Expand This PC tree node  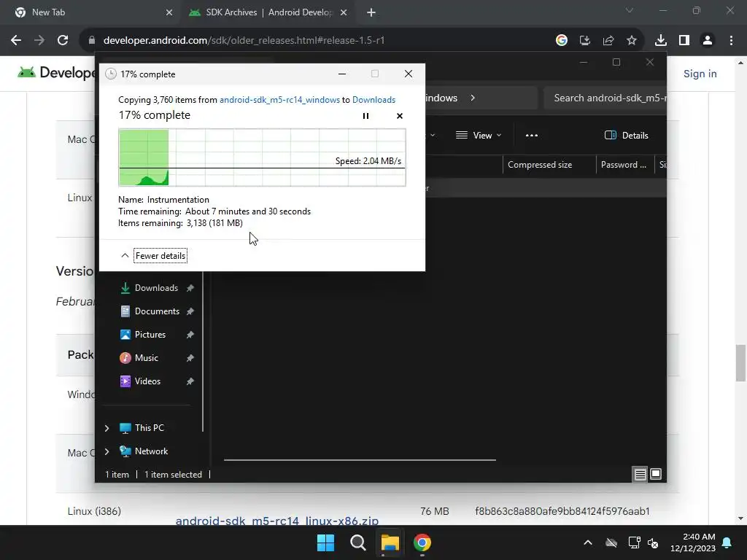(107, 428)
